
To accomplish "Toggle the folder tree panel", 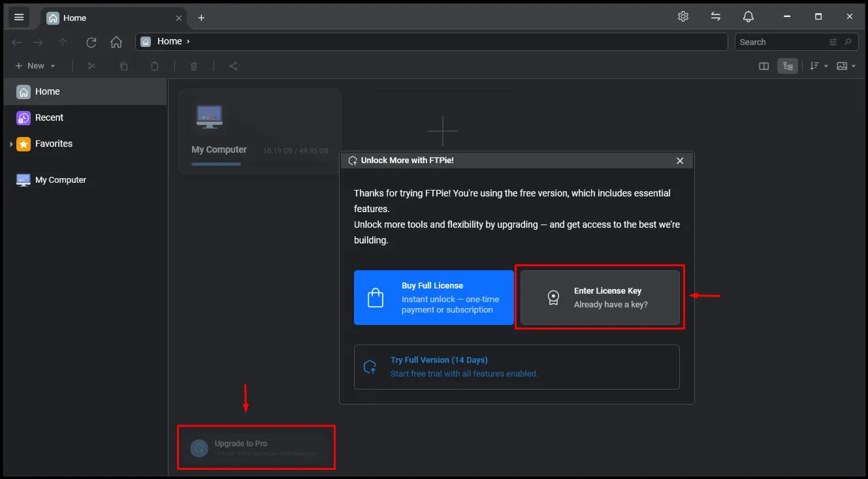I will tap(788, 66).
